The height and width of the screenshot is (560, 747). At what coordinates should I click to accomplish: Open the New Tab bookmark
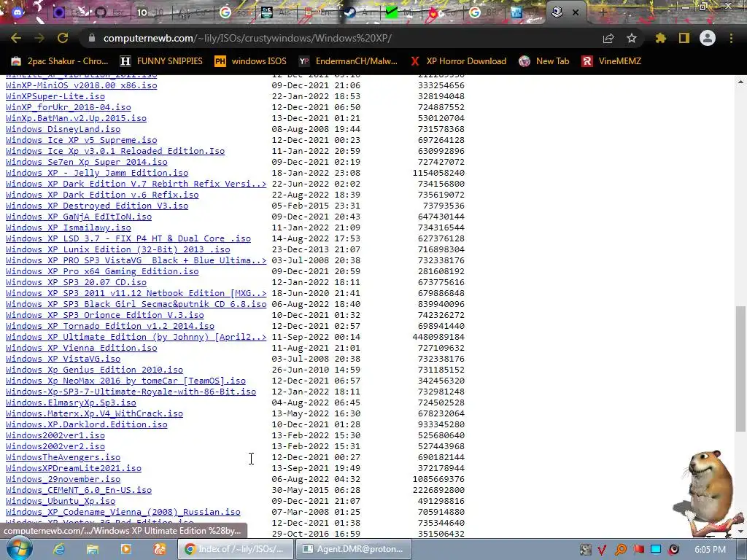tap(544, 61)
